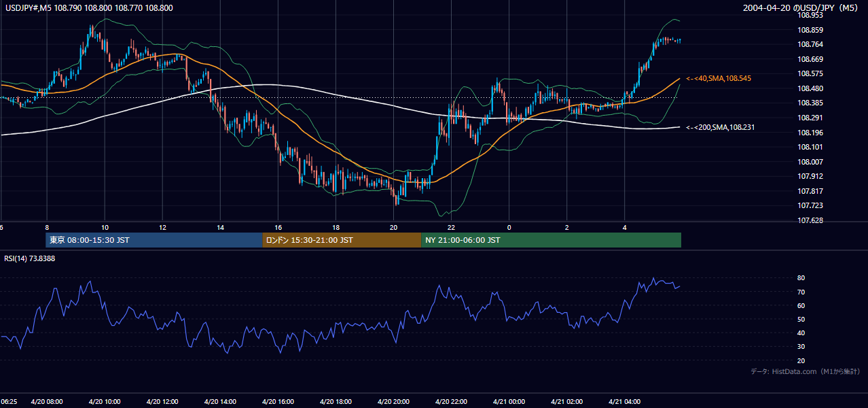Click the 4/20 16:00 date label

point(278,402)
